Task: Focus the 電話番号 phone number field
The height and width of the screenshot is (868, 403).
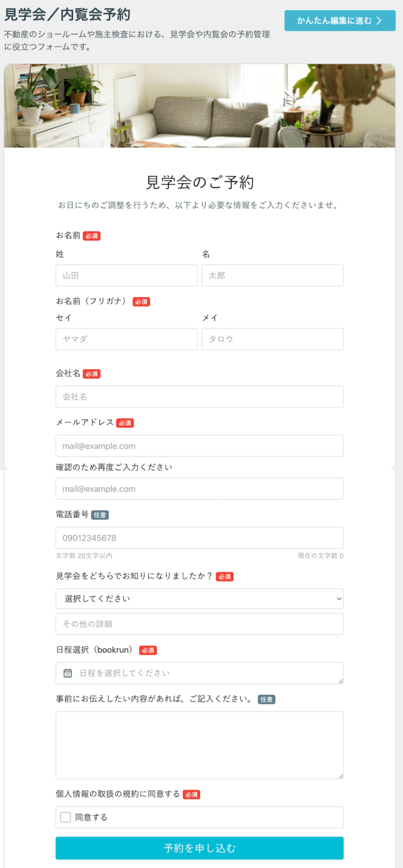Action: click(x=199, y=537)
